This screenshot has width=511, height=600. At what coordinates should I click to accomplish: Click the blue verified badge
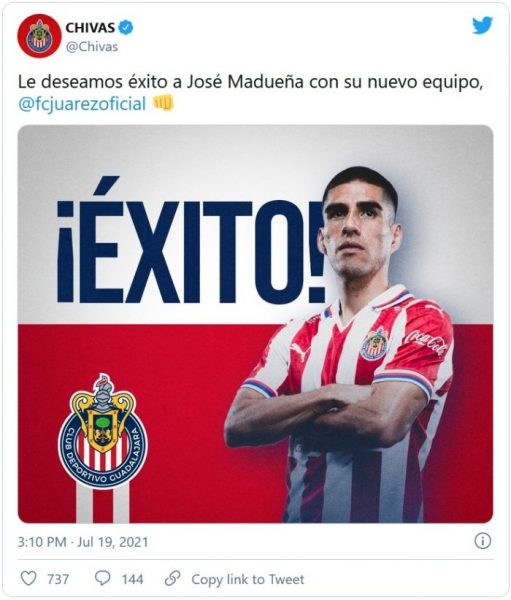point(126,28)
